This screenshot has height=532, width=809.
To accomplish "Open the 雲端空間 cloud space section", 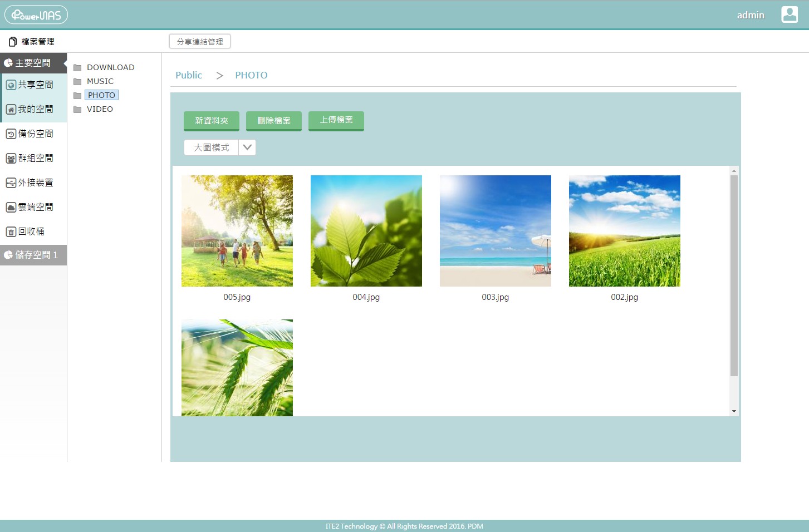I will tap(33, 207).
